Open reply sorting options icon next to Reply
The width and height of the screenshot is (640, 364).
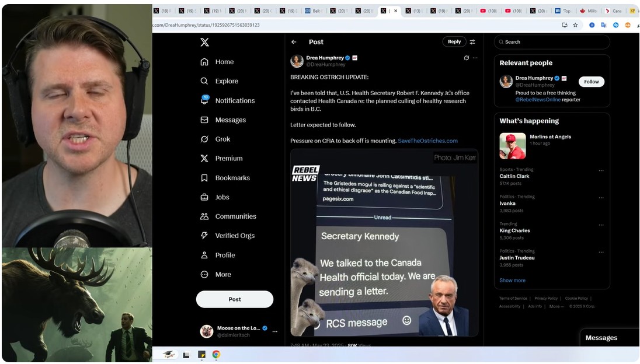(x=472, y=42)
